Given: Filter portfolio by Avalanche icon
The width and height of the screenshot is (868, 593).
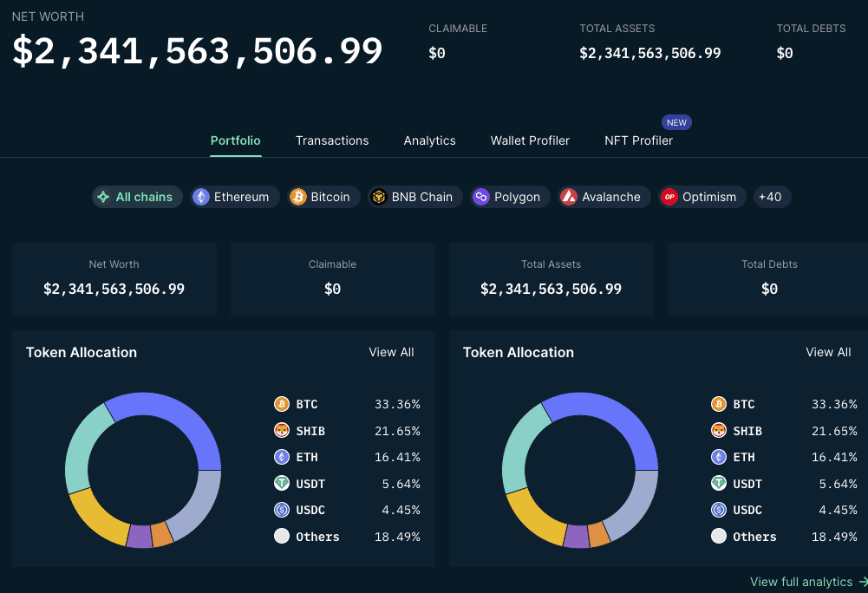Looking at the screenshot, I should [x=569, y=197].
